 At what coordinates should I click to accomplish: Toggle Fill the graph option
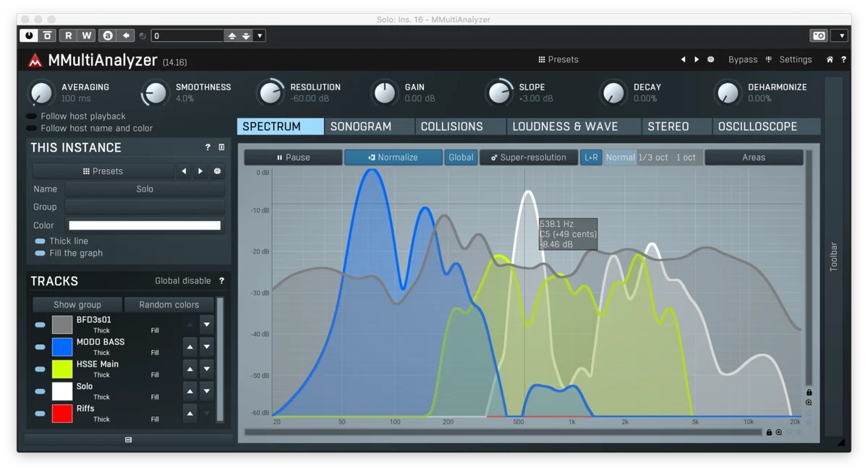click(x=69, y=253)
